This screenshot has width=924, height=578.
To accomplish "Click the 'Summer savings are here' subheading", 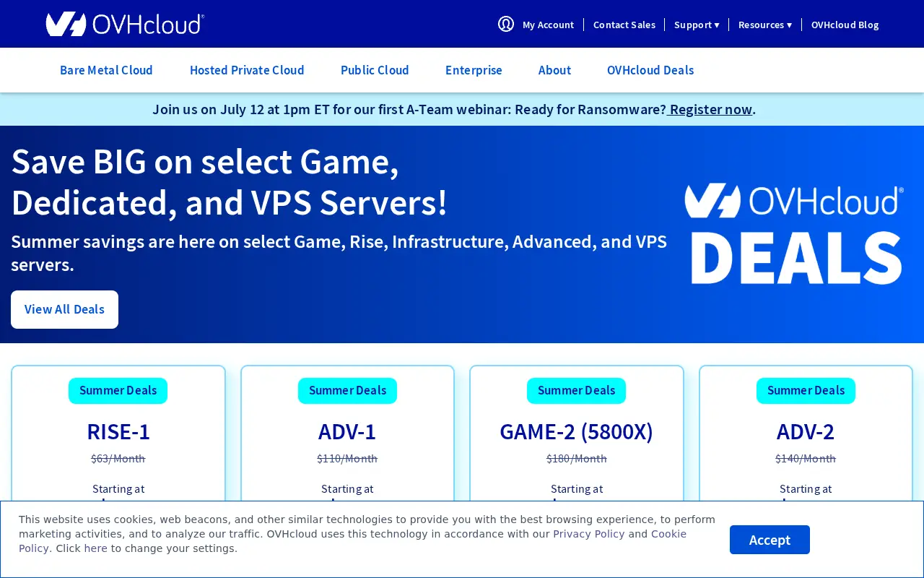I will [339, 253].
